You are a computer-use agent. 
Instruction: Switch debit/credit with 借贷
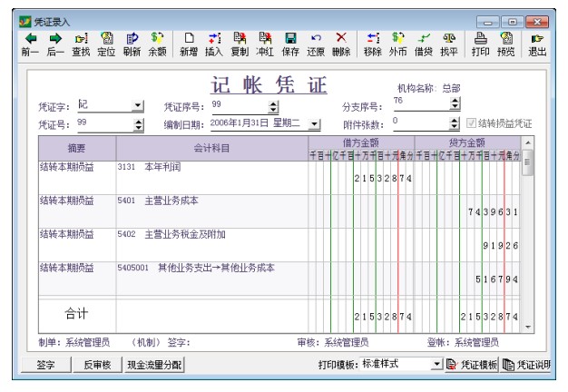pyautogui.click(x=424, y=45)
